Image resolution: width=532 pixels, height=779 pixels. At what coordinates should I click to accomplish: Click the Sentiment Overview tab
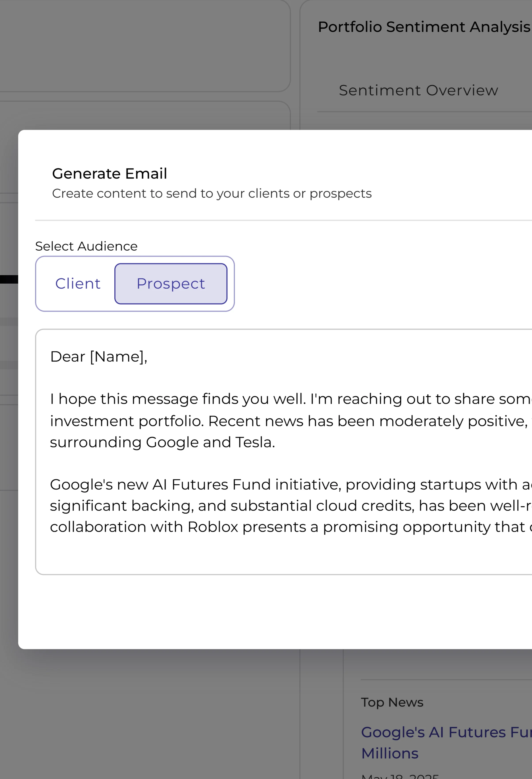(418, 90)
